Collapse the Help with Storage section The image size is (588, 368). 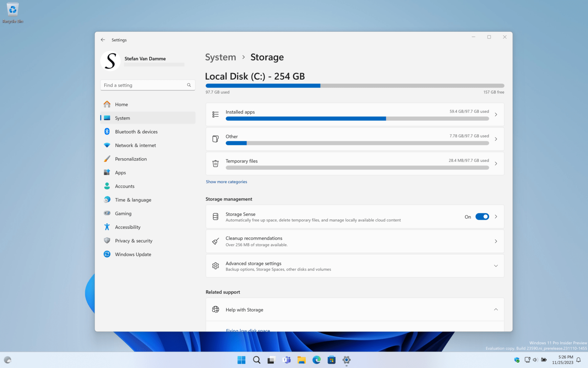coord(496,309)
